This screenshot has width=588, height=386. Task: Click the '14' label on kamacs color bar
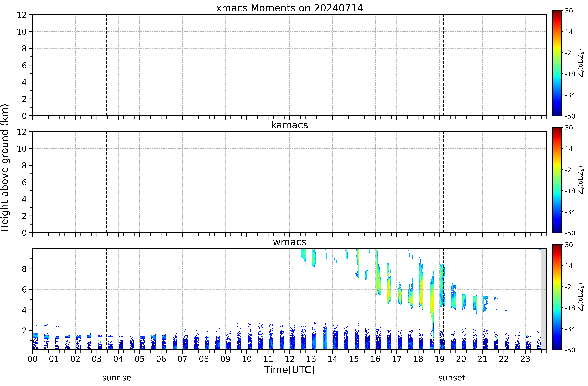(x=569, y=149)
